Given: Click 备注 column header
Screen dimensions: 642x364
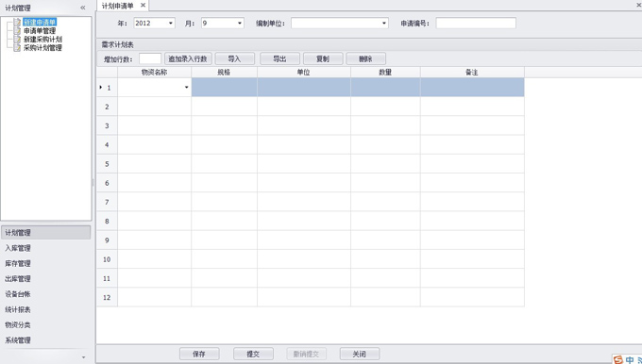Looking at the screenshot, I should coord(472,73).
